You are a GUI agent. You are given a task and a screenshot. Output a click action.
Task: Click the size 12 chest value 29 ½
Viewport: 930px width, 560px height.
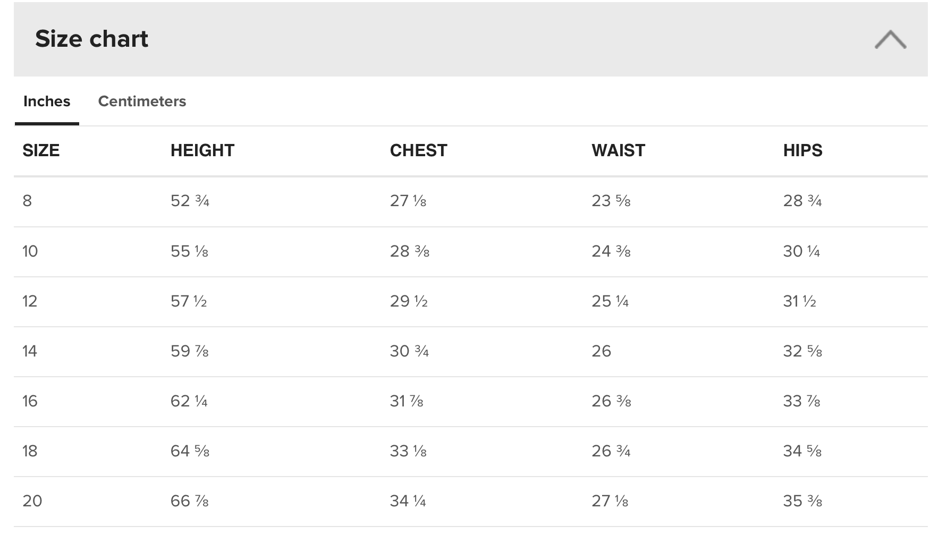pyautogui.click(x=408, y=301)
